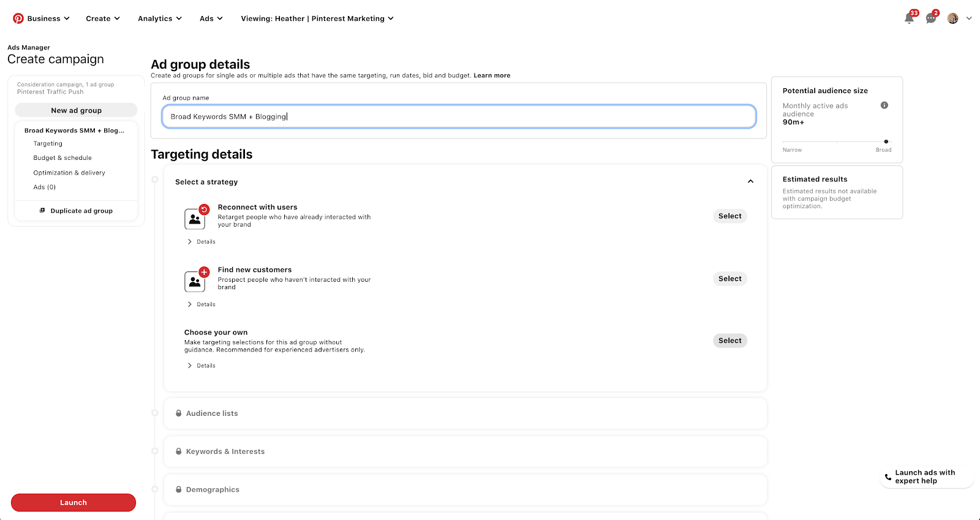The height and width of the screenshot is (520, 980).
Task: Open the Analytics menu
Action: click(x=160, y=18)
